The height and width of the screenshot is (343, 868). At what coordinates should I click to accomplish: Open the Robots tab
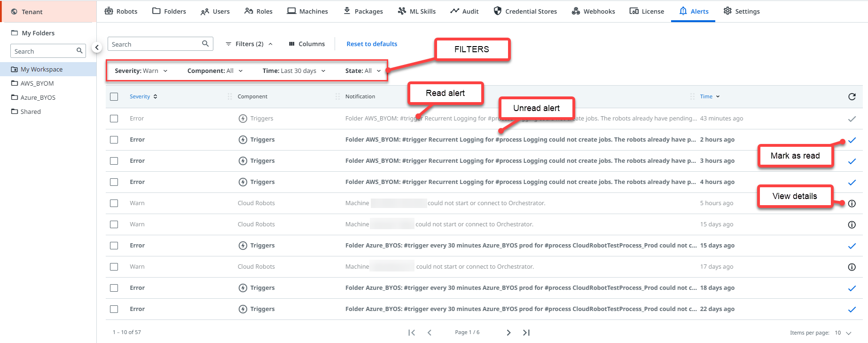(121, 11)
